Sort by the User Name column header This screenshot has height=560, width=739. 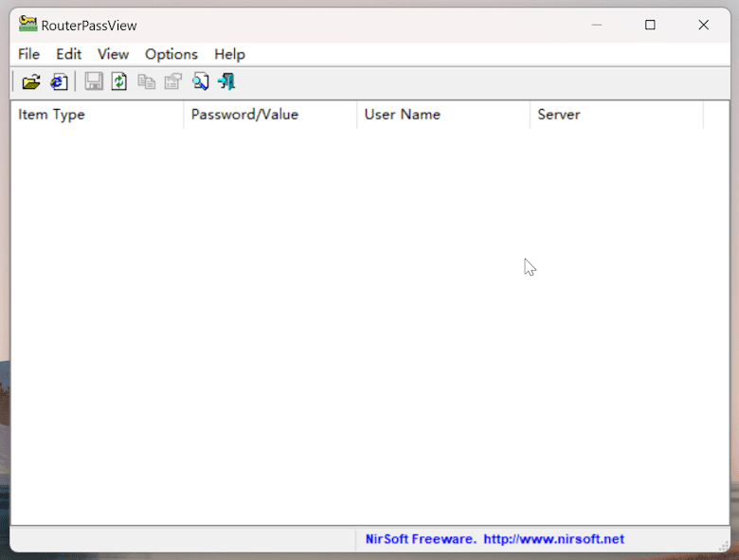coord(443,115)
